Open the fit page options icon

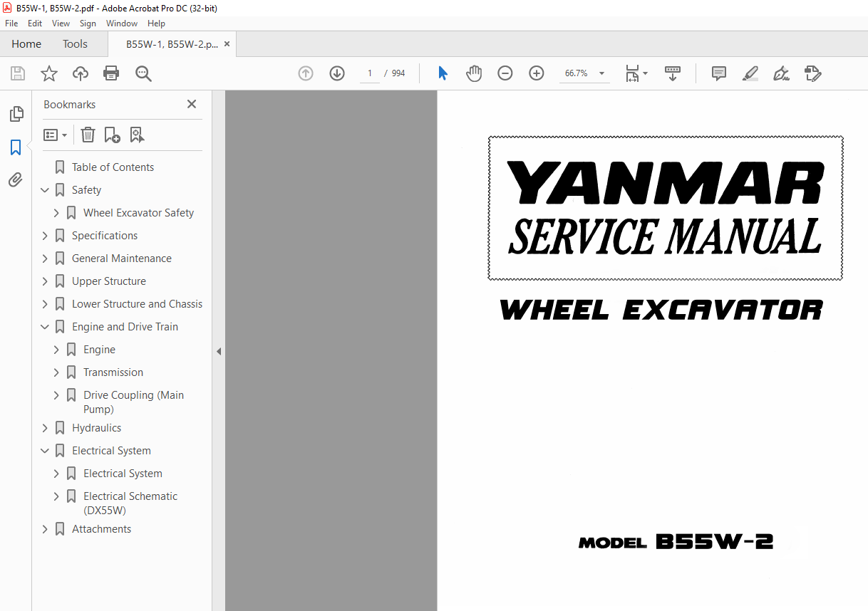click(636, 73)
